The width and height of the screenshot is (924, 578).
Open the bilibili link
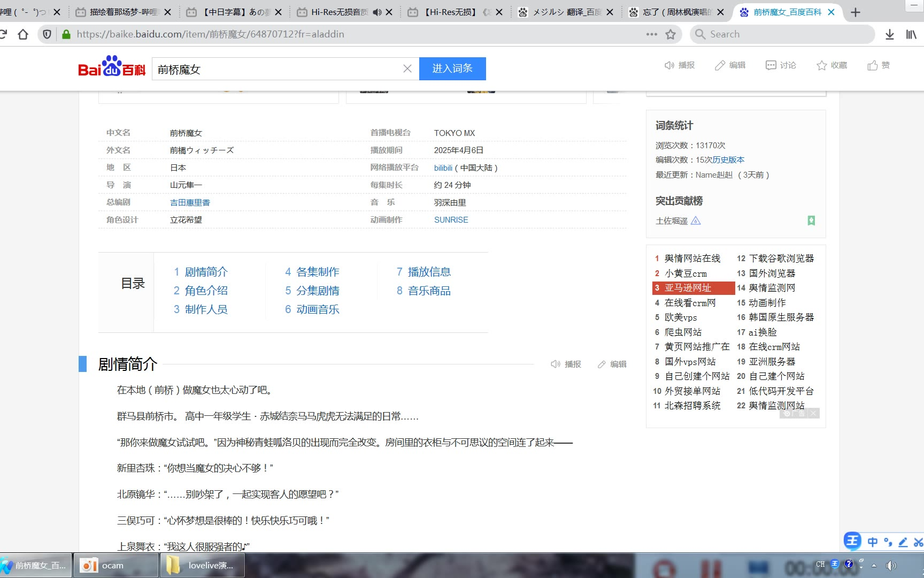[443, 168]
